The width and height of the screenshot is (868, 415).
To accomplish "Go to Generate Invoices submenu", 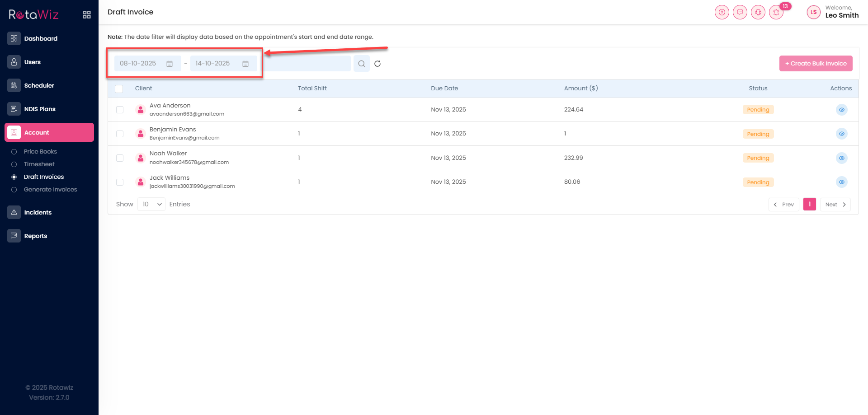I will pyautogui.click(x=50, y=190).
